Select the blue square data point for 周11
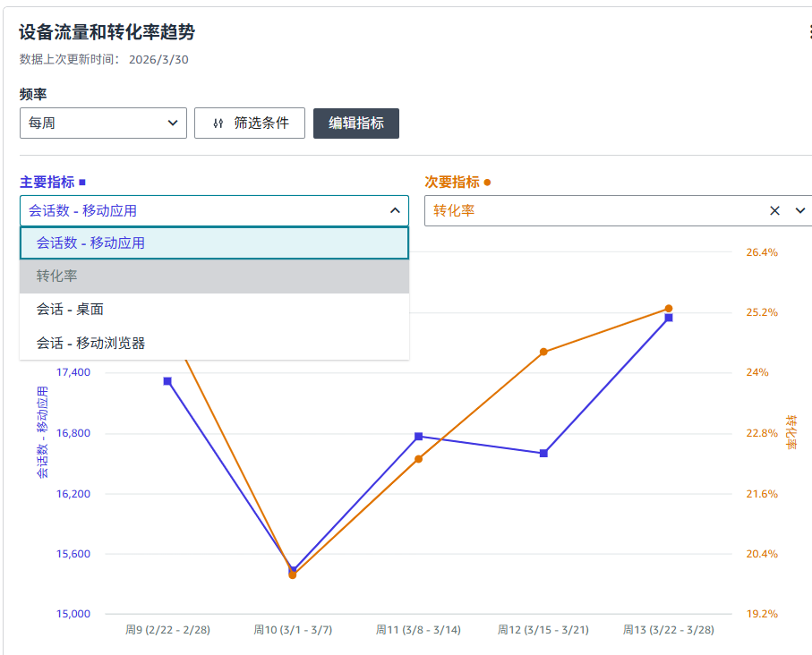Image resolution: width=812 pixels, height=655 pixels. pyautogui.click(x=418, y=437)
